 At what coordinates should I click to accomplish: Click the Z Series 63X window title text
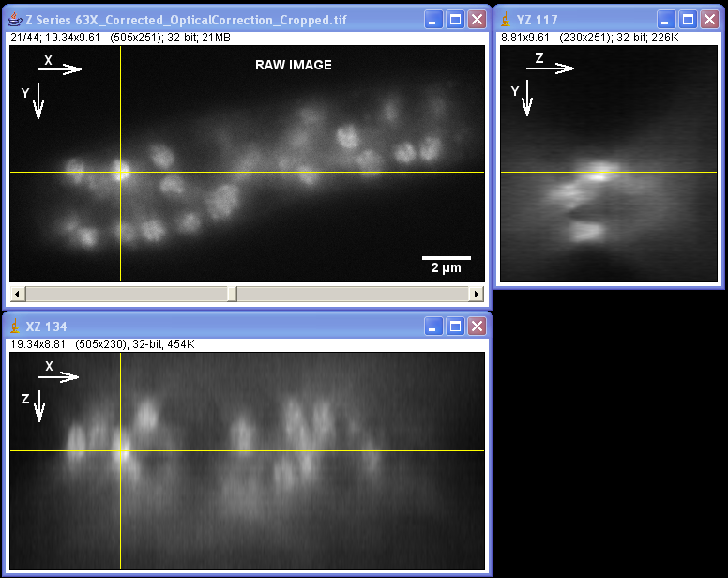coord(186,20)
